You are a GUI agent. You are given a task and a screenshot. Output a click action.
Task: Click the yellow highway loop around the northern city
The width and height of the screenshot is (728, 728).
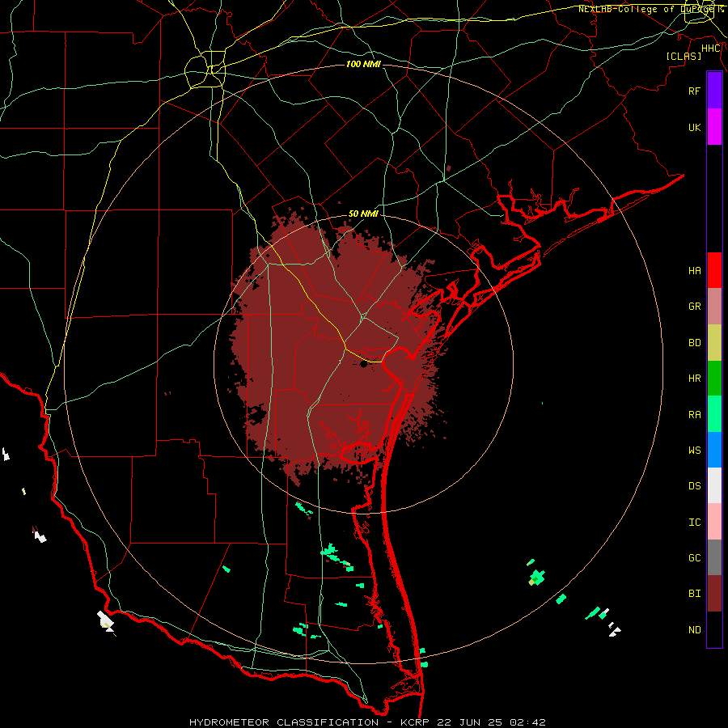click(x=205, y=71)
